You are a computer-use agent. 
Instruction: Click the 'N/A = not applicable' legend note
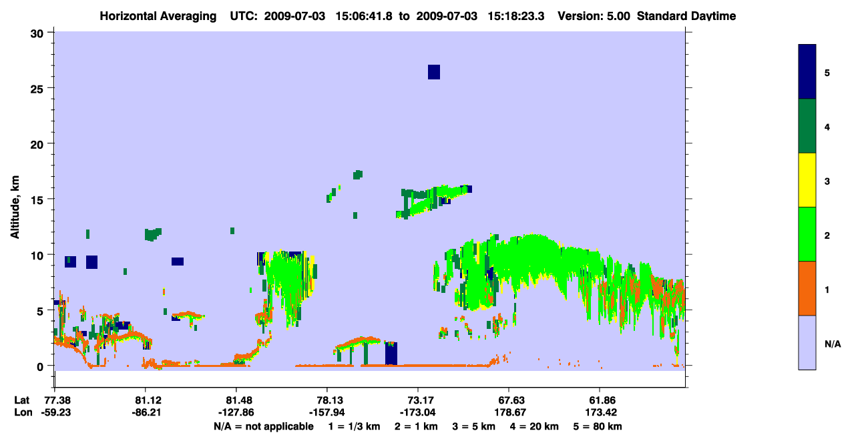(264, 426)
